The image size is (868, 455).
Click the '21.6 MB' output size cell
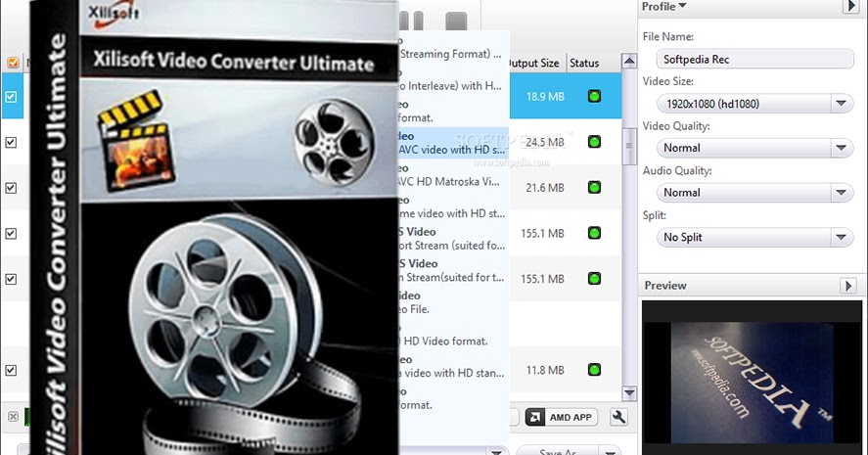[x=545, y=188]
